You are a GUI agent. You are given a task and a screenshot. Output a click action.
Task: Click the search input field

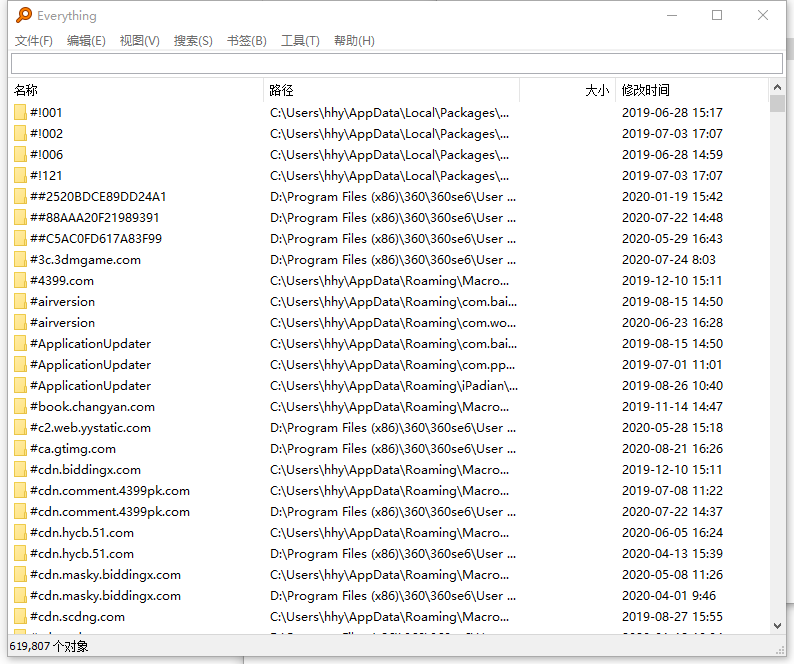tap(397, 63)
